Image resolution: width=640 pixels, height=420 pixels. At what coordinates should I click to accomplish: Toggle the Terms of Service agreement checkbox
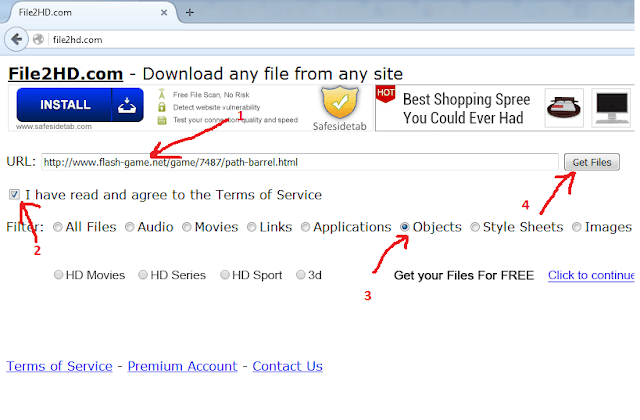tap(14, 194)
